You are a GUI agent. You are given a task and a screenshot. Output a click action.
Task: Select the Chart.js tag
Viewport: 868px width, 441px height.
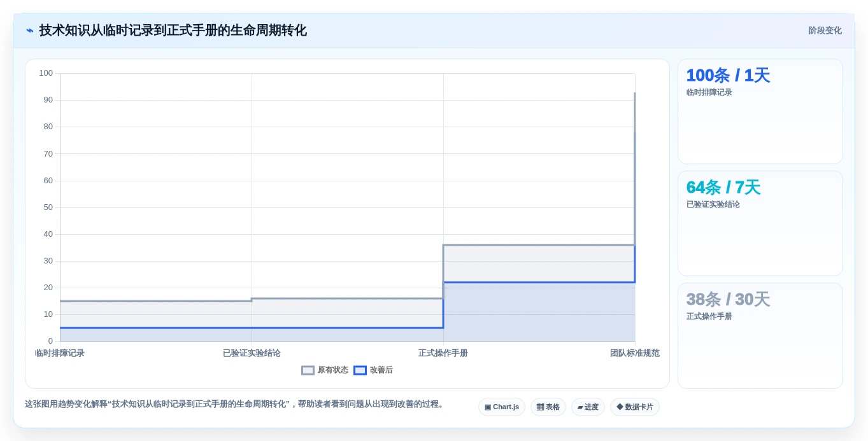click(502, 407)
